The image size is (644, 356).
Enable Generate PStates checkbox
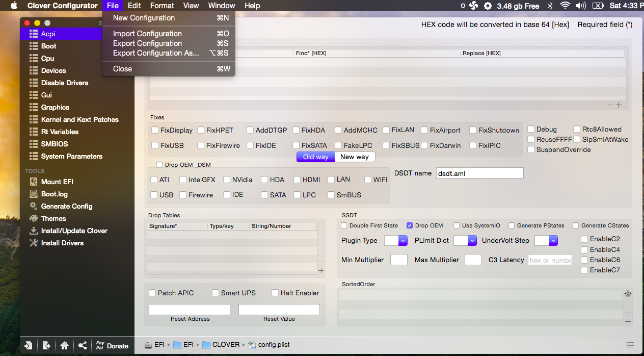pyautogui.click(x=512, y=225)
